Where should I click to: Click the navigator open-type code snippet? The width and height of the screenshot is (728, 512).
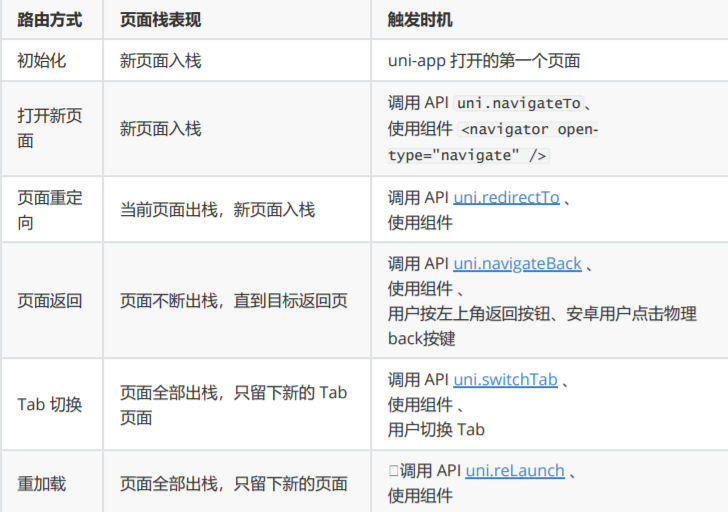[x=493, y=142]
